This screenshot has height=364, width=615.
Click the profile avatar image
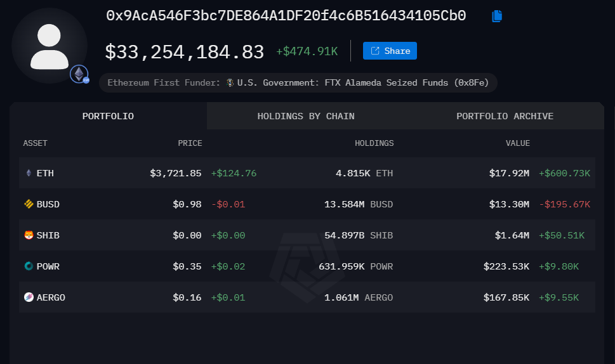coord(50,46)
